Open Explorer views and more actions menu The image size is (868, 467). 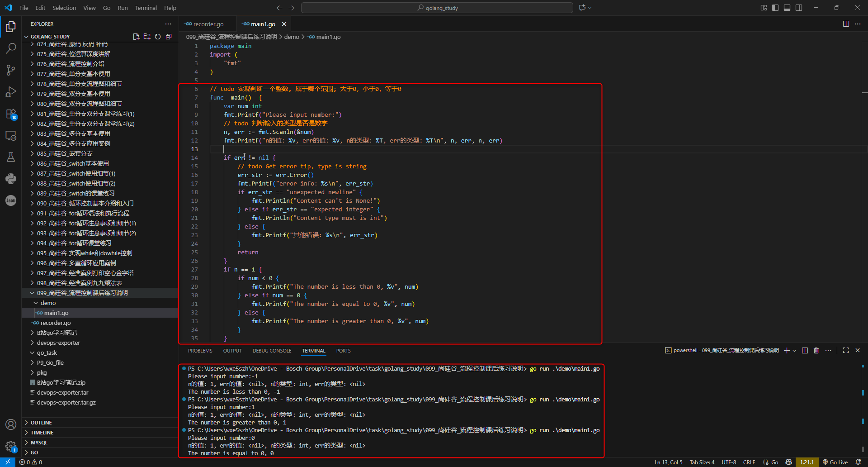point(168,24)
